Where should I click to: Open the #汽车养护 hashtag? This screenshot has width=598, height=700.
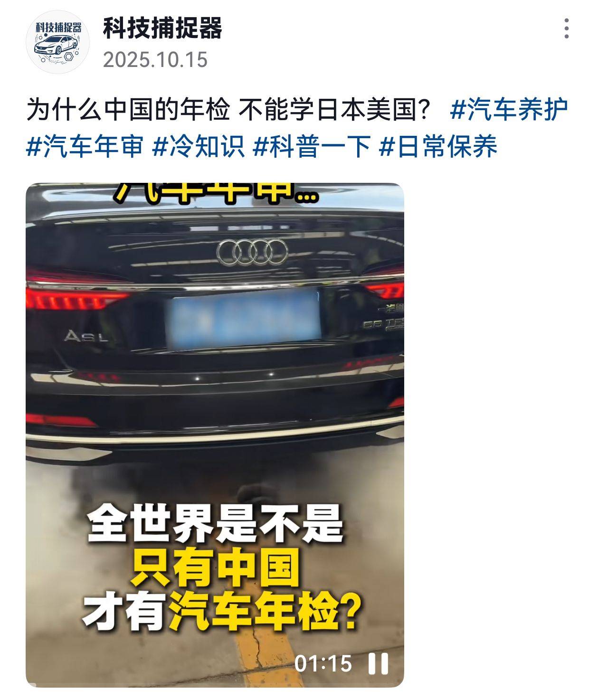click(509, 110)
